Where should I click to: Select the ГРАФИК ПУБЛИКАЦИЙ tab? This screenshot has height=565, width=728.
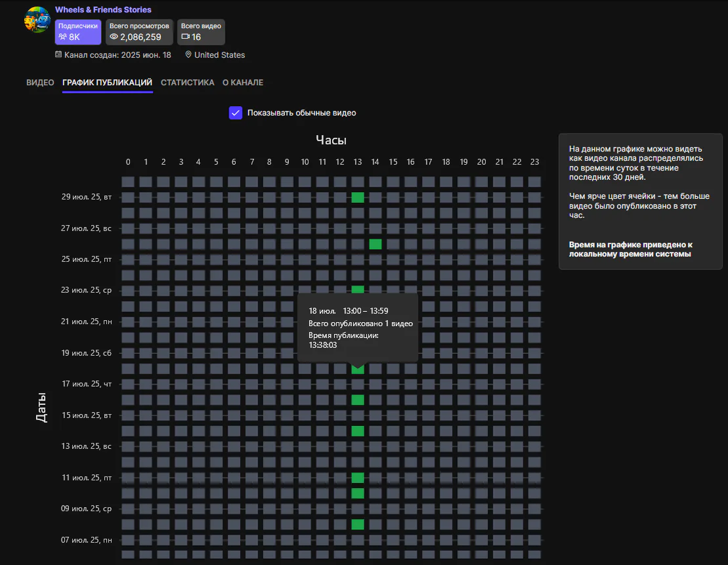(x=107, y=83)
